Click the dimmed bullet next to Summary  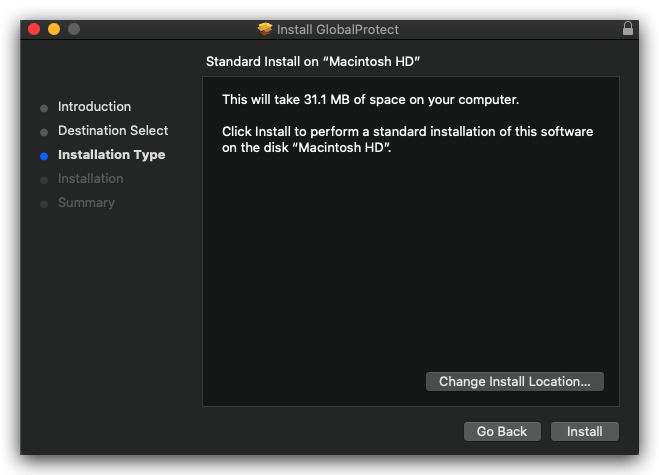44,204
